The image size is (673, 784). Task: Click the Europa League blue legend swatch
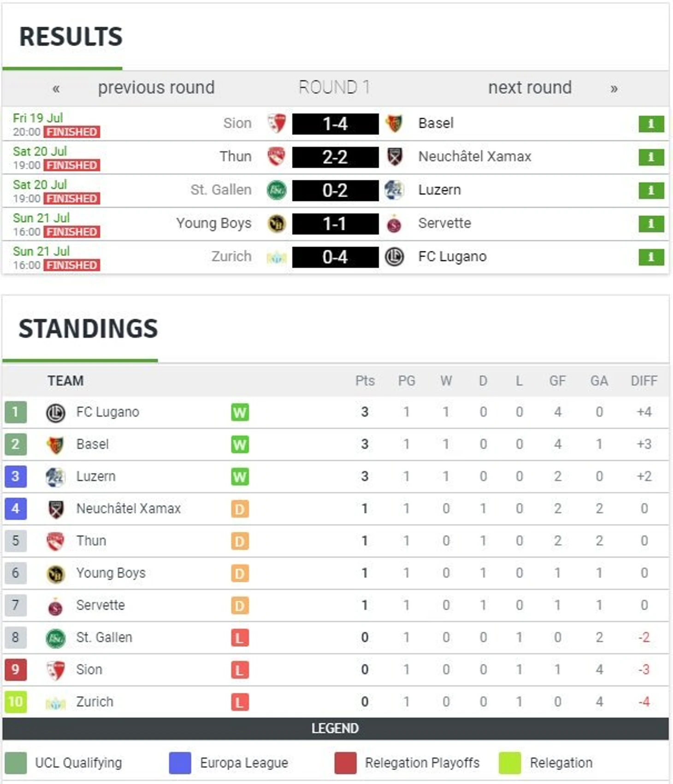click(x=180, y=763)
